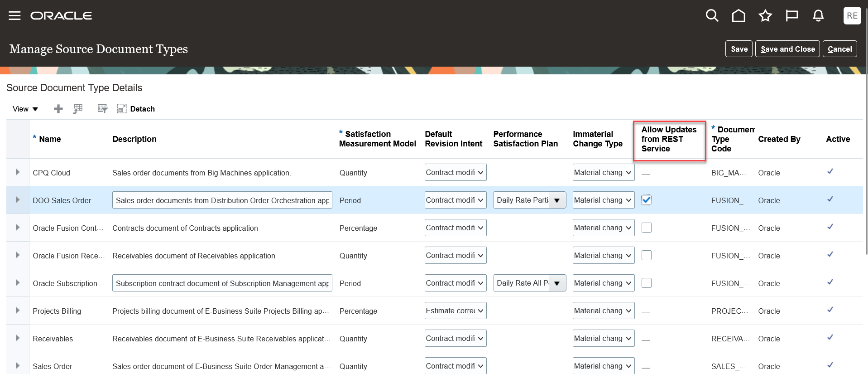
Task: Expand the Oracle Fusion Contracts row
Action: pyautogui.click(x=18, y=228)
